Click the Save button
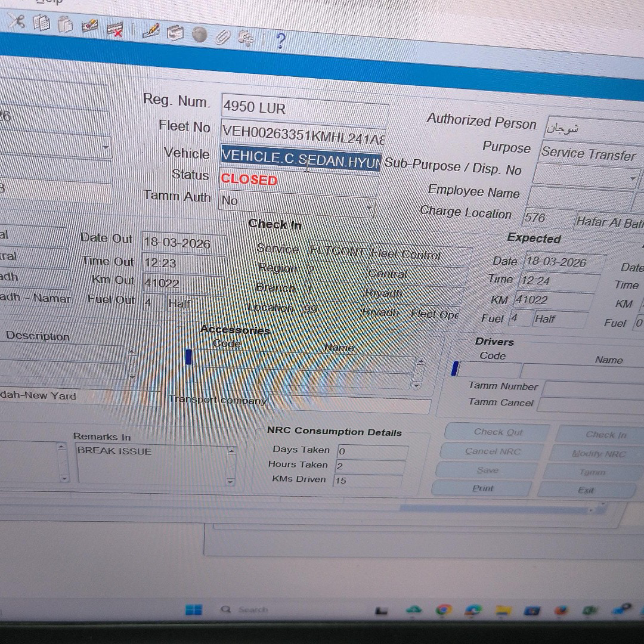 [x=487, y=470]
